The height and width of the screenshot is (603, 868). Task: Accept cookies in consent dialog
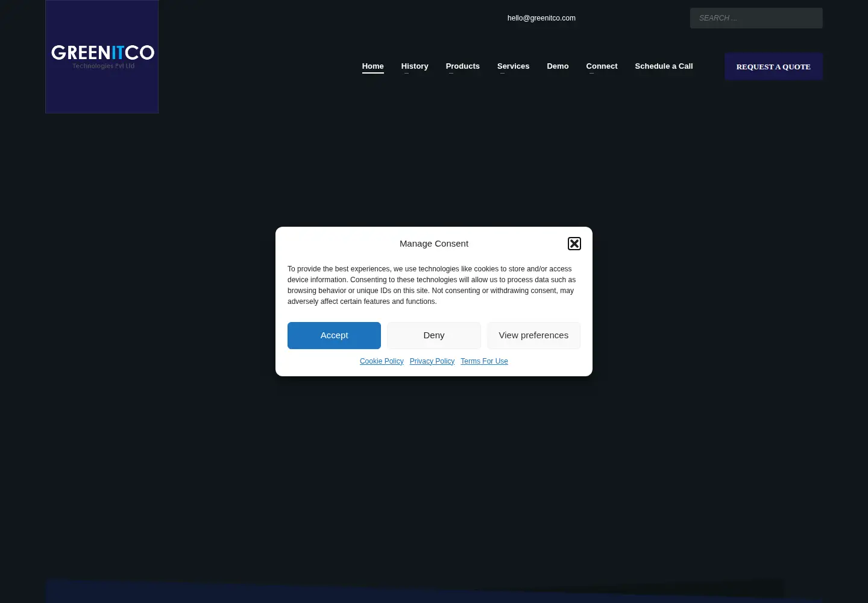334,335
